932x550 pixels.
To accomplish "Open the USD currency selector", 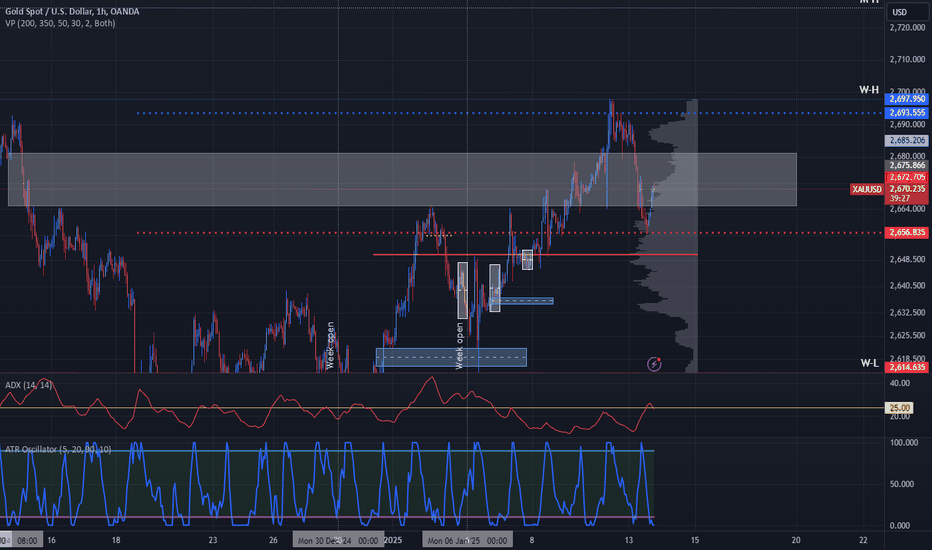I will pos(906,12).
